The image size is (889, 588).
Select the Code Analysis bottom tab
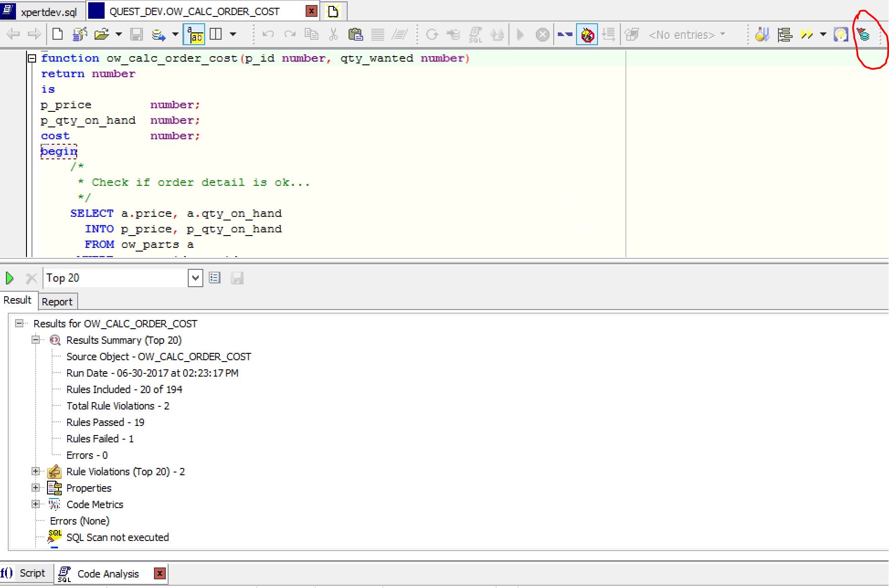tap(108, 574)
